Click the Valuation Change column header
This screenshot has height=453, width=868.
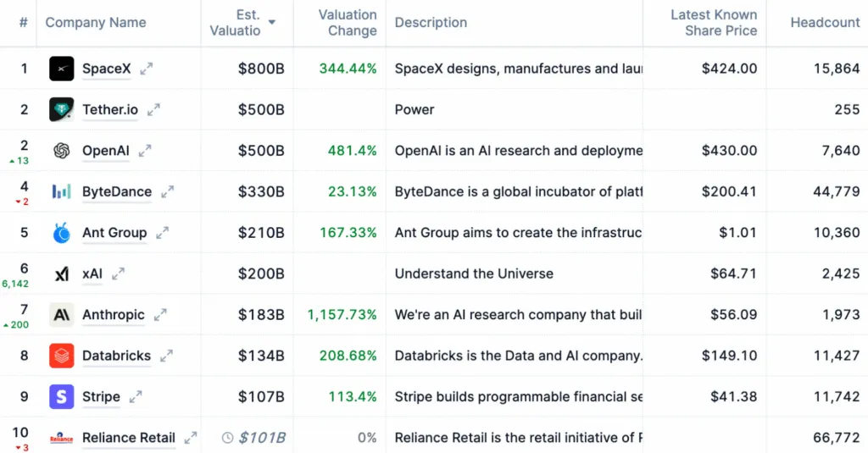pyautogui.click(x=347, y=23)
